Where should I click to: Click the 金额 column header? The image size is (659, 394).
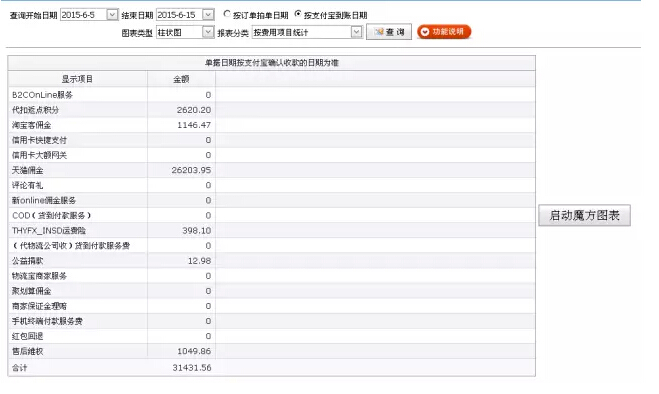pos(181,79)
